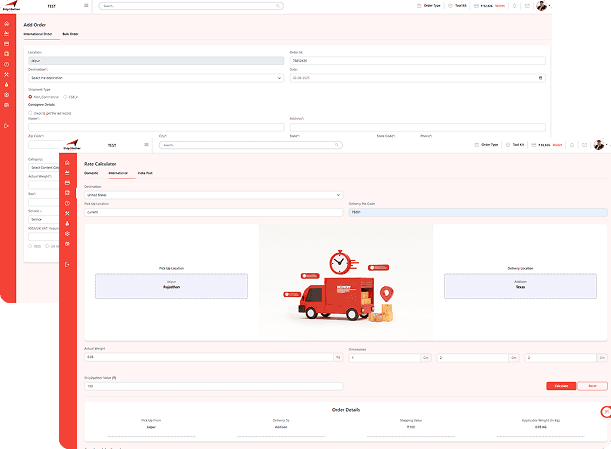Click the home icon in the top sidebar
611x449 pixels.
click(7, 24)
